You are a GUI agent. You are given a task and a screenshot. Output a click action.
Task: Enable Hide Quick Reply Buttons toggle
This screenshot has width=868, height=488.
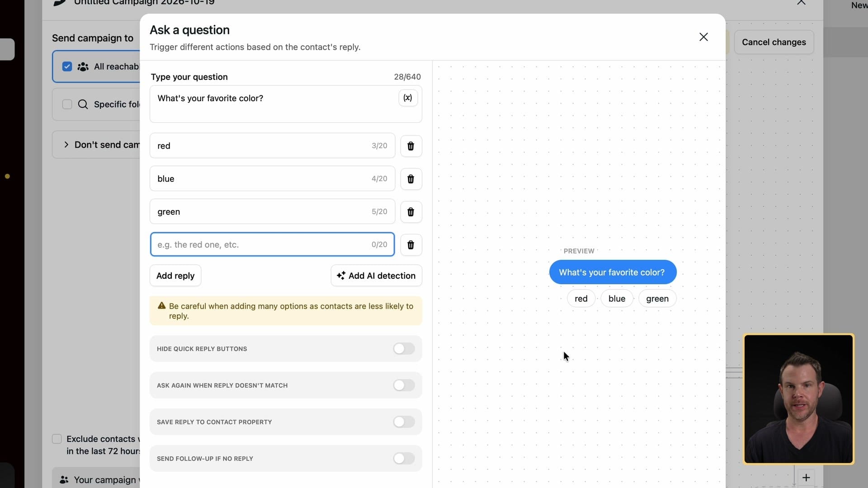(x=404, y=349)
